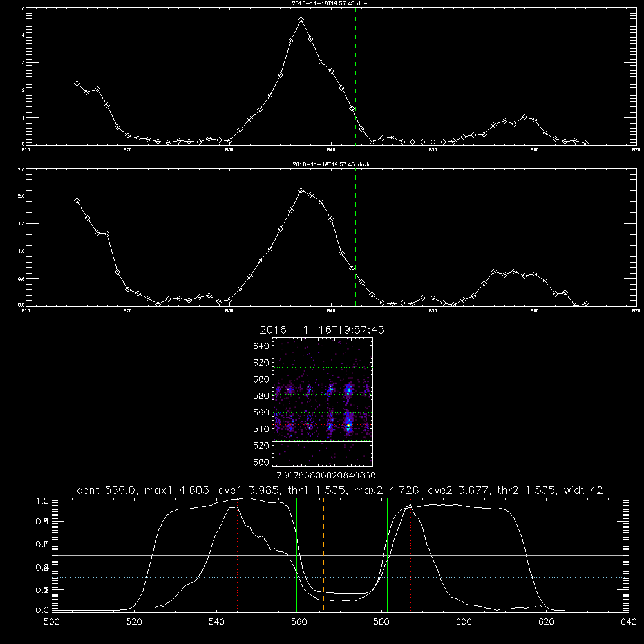Click the blue dotted horizontal line in bottom plot
The width and height of the screenshot is (644, 644).
[x=340, y=578]
